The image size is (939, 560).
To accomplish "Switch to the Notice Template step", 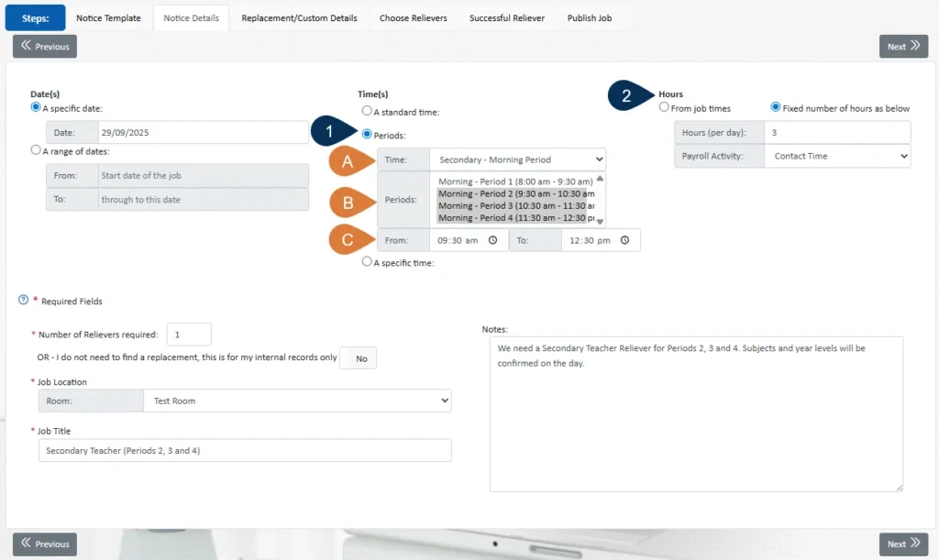I will coord(108,18).
